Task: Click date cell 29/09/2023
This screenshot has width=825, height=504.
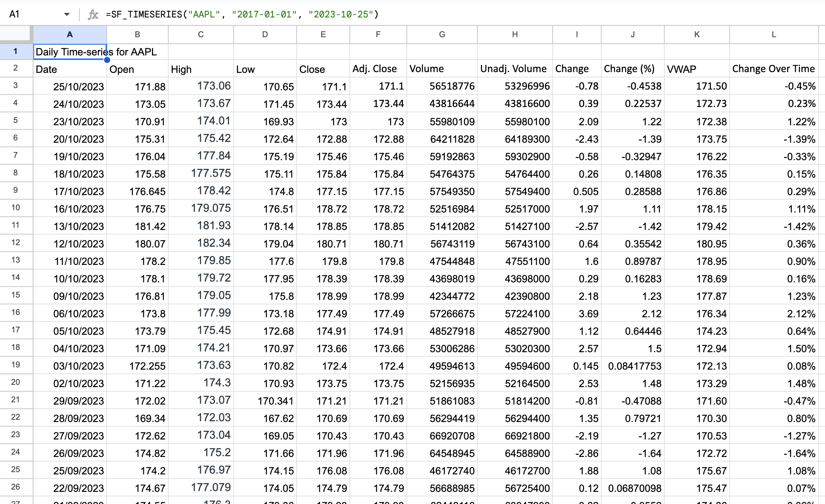Action: (70, 400)
